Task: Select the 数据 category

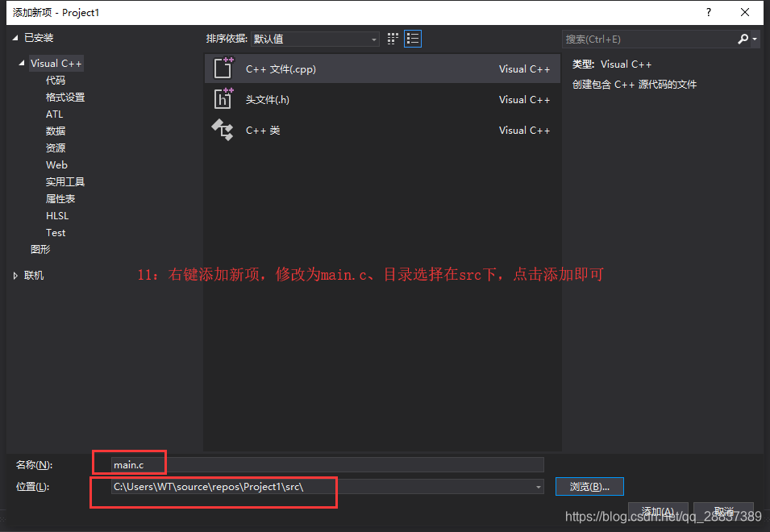Action: coord(56,131)
